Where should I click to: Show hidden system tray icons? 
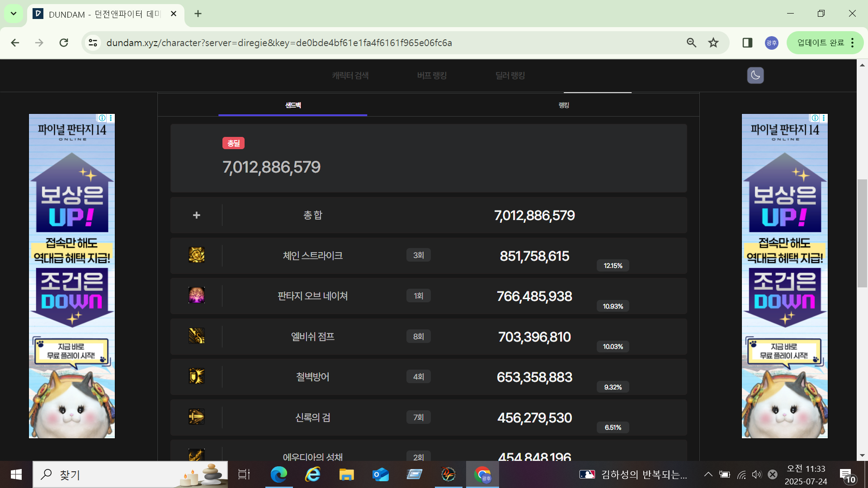[x=708, y=474]
